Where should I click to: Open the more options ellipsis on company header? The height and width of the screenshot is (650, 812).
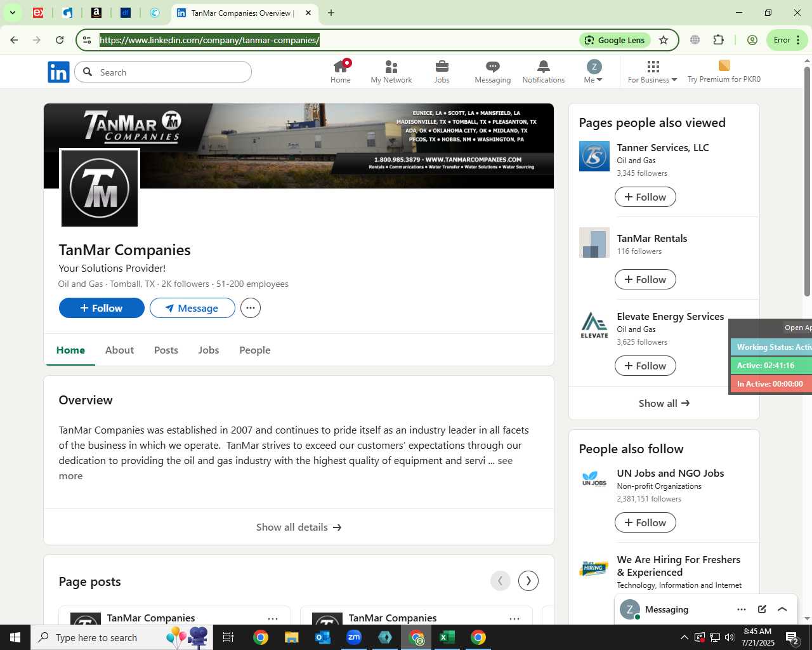(x=251, y=308)
